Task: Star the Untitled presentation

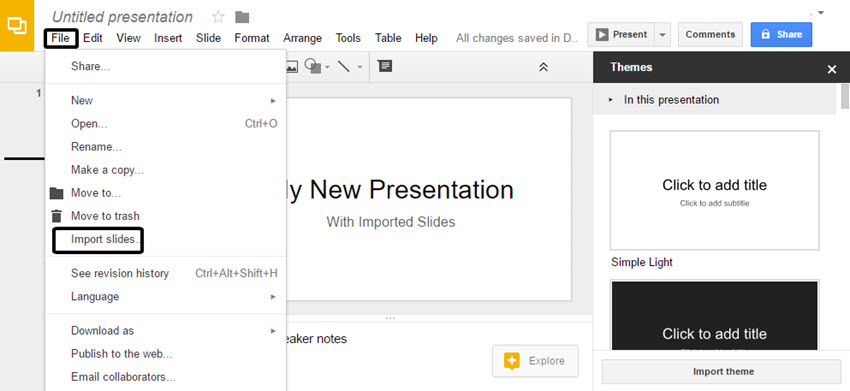Action: [x=218, y=17]
